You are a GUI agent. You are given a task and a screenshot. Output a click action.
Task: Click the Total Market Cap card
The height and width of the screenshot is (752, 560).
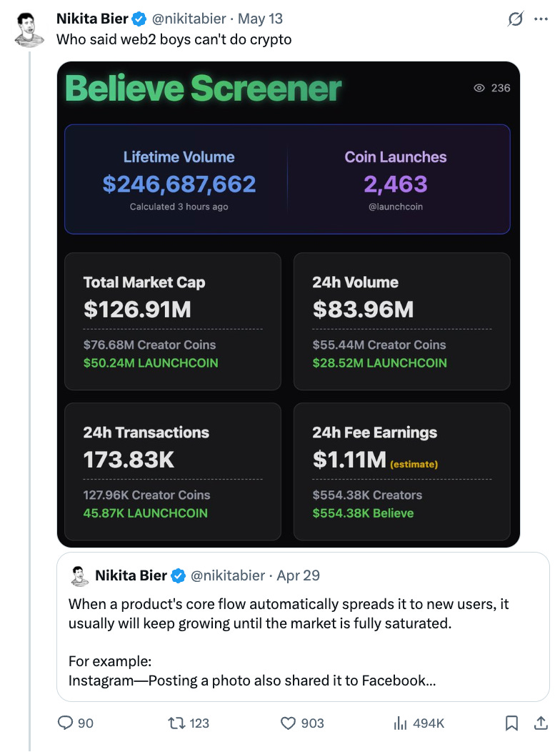pyautogui.click(x=172, y=322)
